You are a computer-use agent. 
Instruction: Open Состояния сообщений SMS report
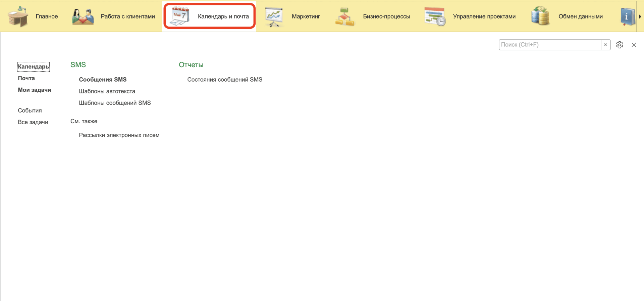tap(224, 80)
